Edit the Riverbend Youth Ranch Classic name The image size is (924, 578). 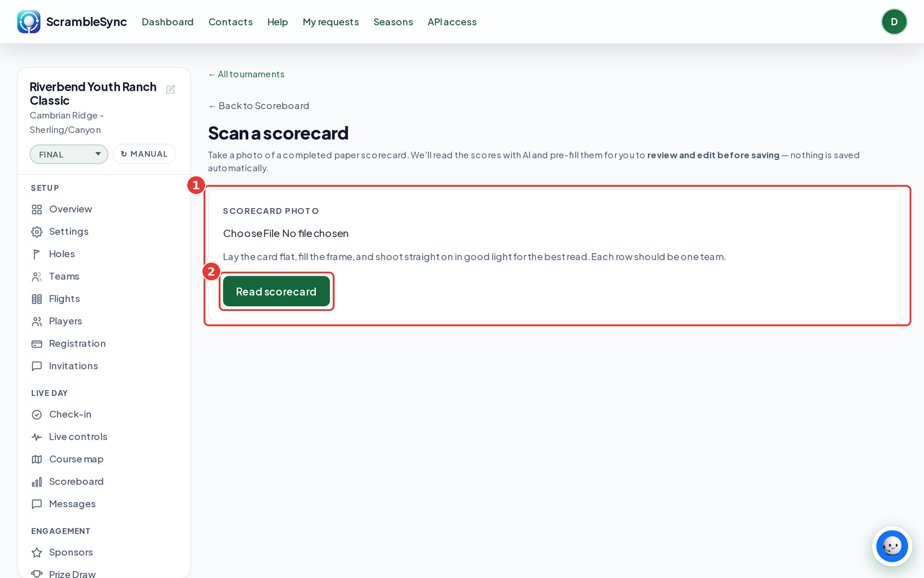pos(170,89)
